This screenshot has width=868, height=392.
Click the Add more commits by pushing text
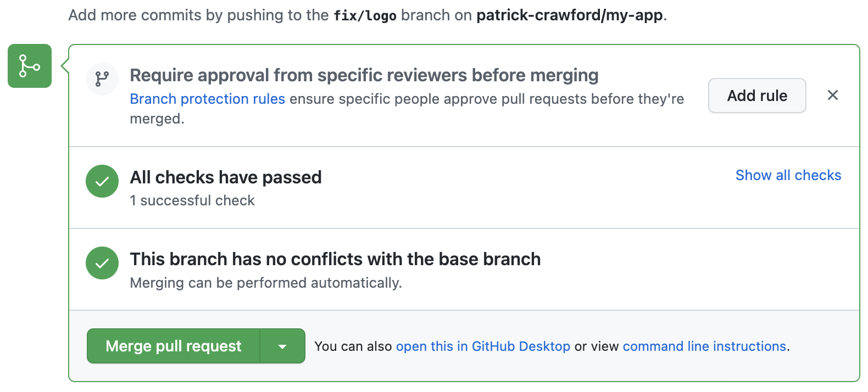click(198, 15)
